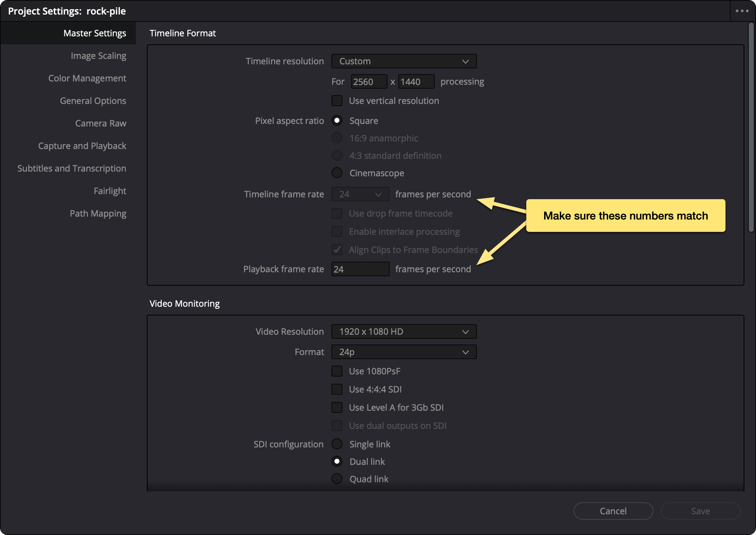This screenshot has width=756, height=535.
Task: Choose the Cinemascope pixel aspect ratio
Action: [x=337, y=173]
